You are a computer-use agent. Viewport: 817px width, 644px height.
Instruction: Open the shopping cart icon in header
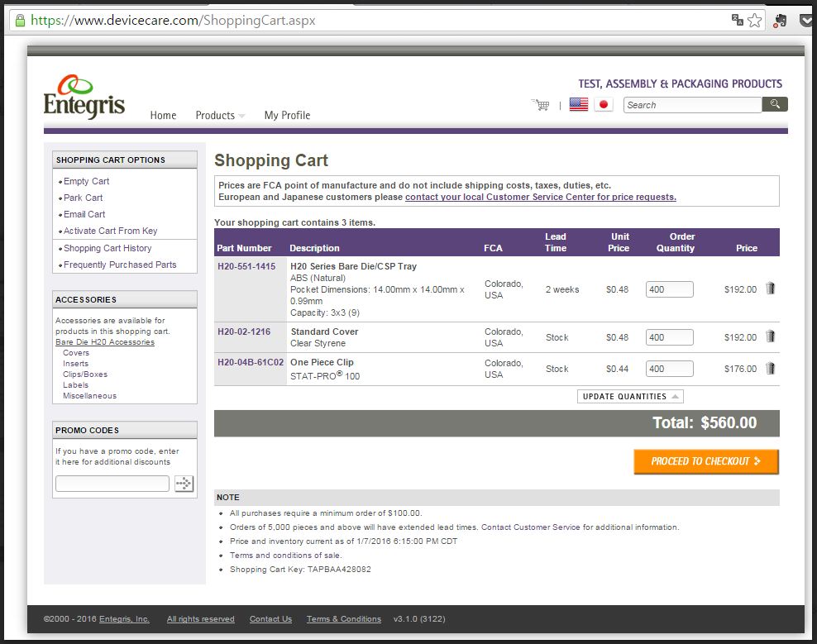click(541, 105)
